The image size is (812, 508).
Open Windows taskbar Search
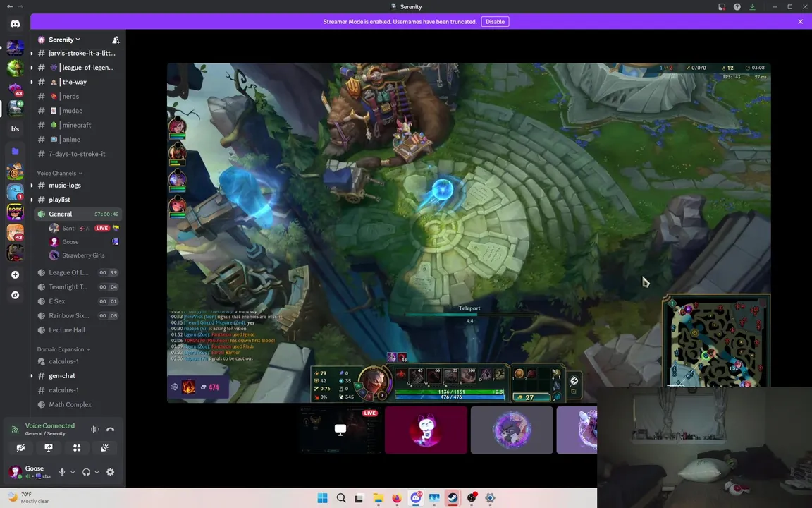pyautogui.click(x=340, y=498)
